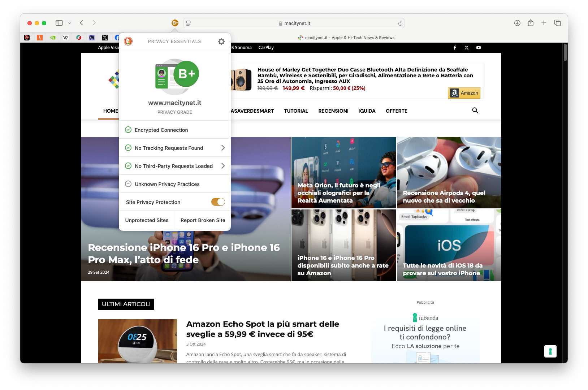Open the Downloads icon in the toolbar
Viewport: 588px width, 390px height.
click(517, 23)
